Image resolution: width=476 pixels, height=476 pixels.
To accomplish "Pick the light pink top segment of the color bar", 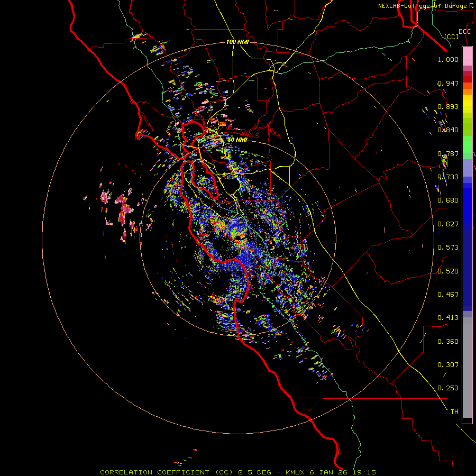I will (467, 57).
